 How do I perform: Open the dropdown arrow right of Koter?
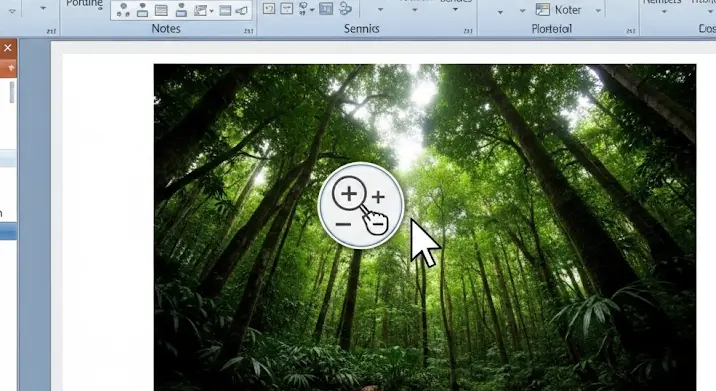tap(598, 11)
